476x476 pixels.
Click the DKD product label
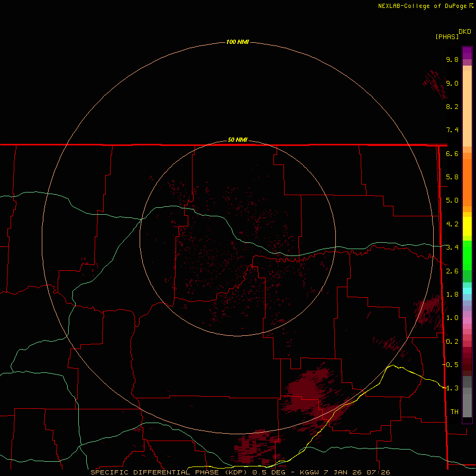(465, 32)
